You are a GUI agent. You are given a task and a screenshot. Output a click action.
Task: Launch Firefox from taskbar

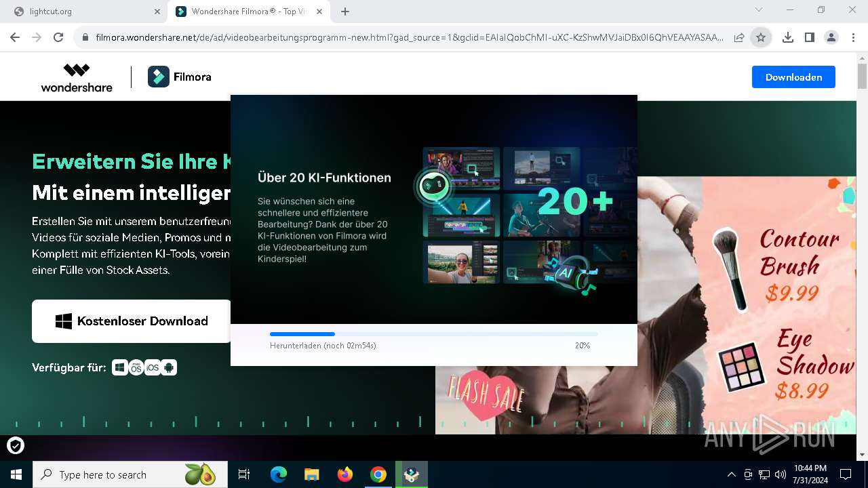click(x=345, y=474)
